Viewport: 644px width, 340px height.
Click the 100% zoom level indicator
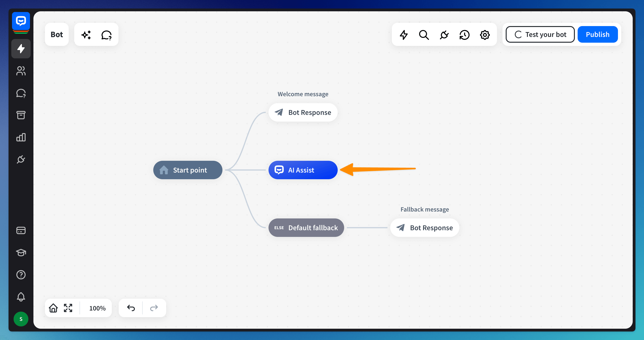[97, 308]
